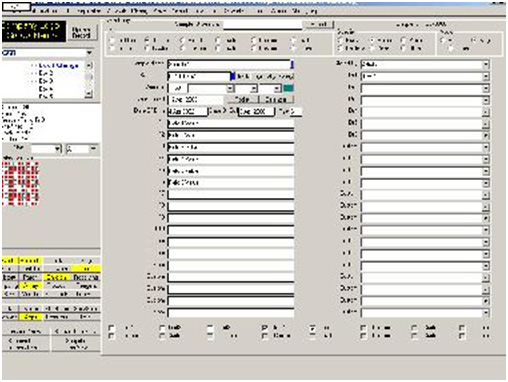This screenshot has width=508, height=382.
Task: Click the bottommost left-column text field above the checkboxes
Action: point(231,313)
